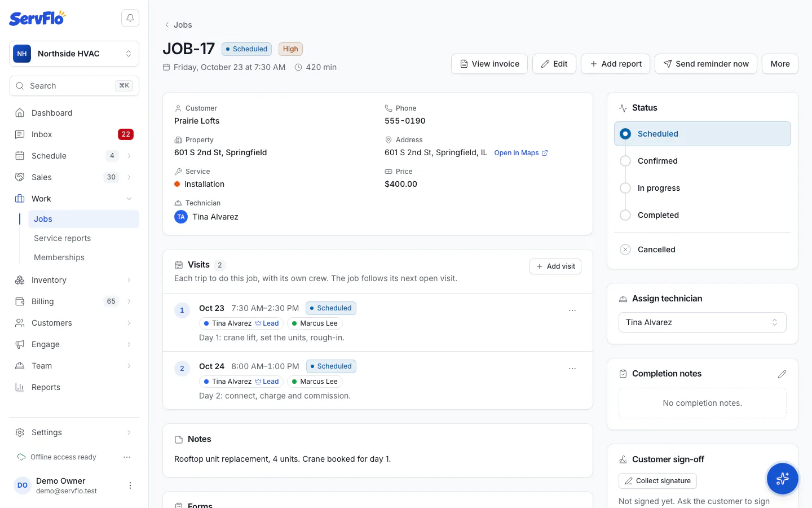The width and height of the screenshot is (812, 508).
Task: Open Demo Owner account options
Action: pyautogui.click(x=130, y=485)
